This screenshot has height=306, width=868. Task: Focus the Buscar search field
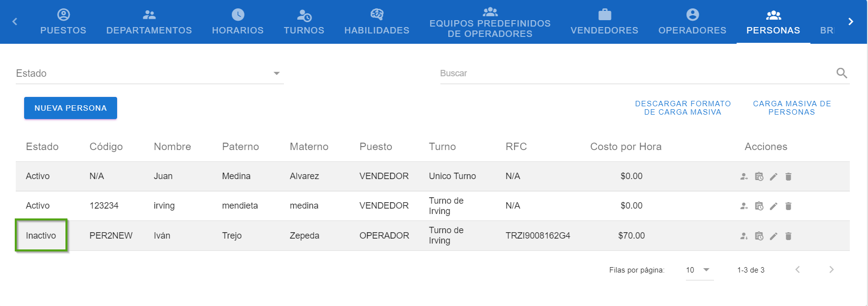635,73
